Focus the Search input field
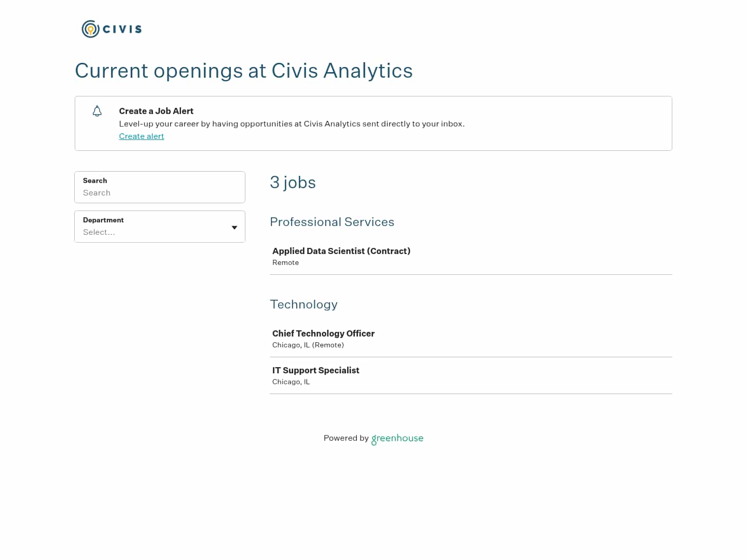This screenshot has width=747, height=560. click(x=160, y=187)
